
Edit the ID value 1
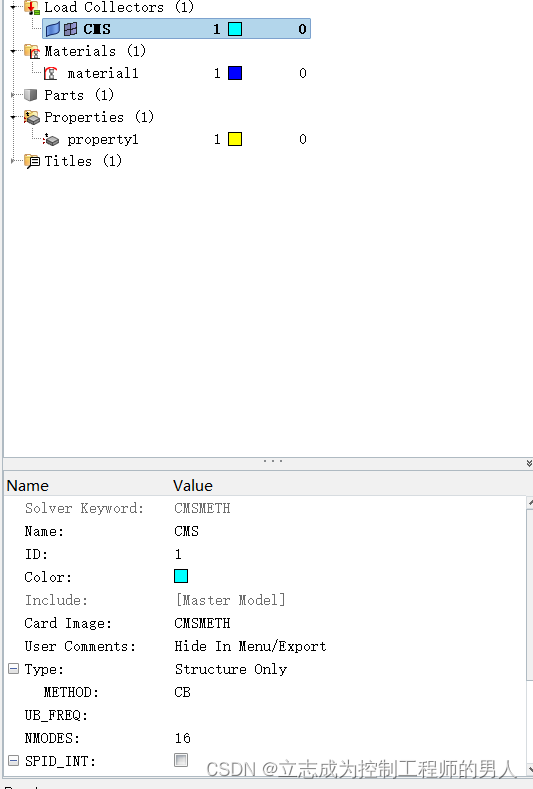[x=178, y=555]
